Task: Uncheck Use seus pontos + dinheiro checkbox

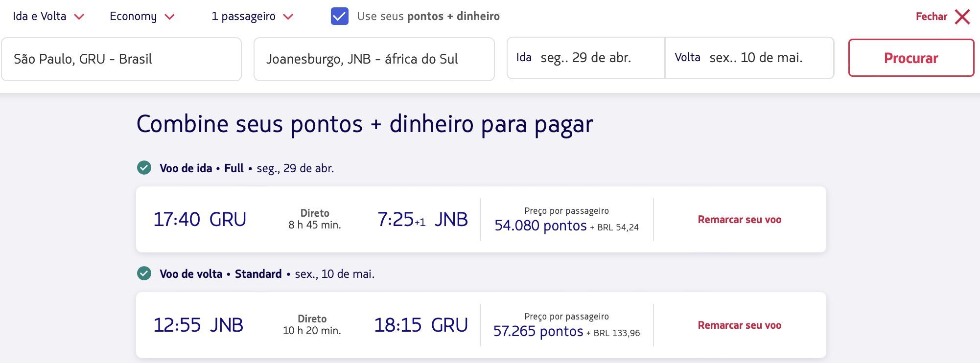Action: (x=340, y=16)
